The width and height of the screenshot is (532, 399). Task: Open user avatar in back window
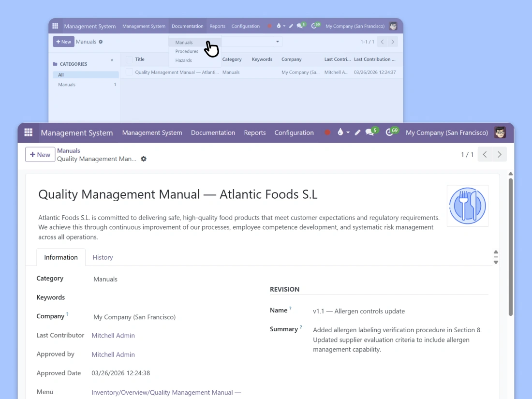tap(393, 26)
